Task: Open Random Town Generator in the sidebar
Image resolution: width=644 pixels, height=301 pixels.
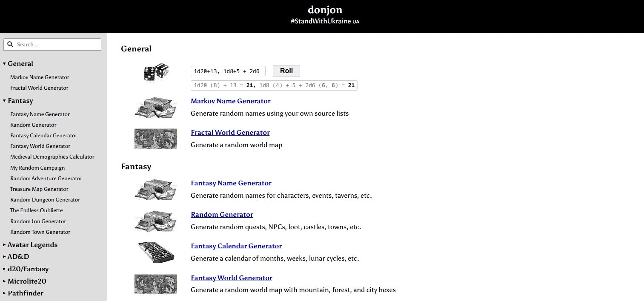Action: 40,232
